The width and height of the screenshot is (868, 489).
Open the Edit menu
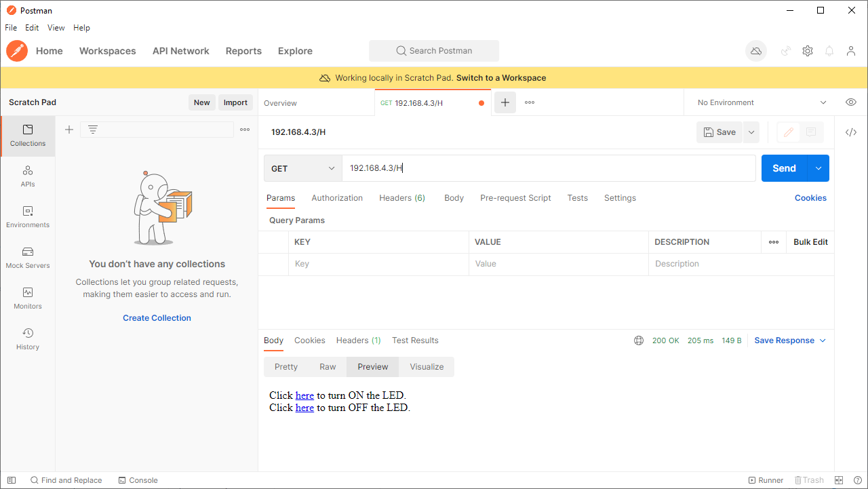click(32, 28)
